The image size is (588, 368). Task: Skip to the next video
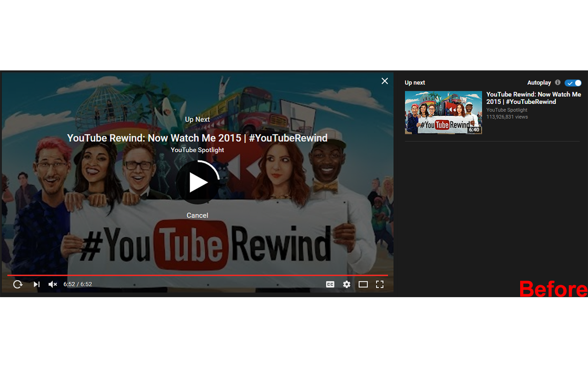[x=36, y=284]
